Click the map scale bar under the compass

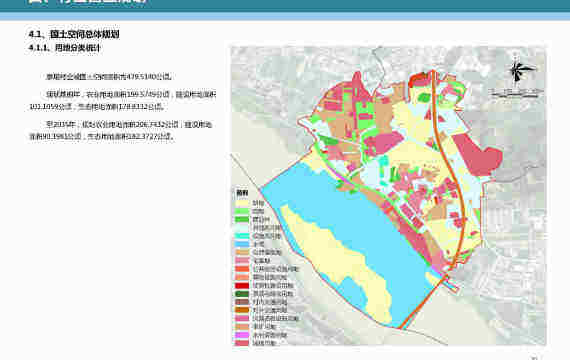[514, 93]
